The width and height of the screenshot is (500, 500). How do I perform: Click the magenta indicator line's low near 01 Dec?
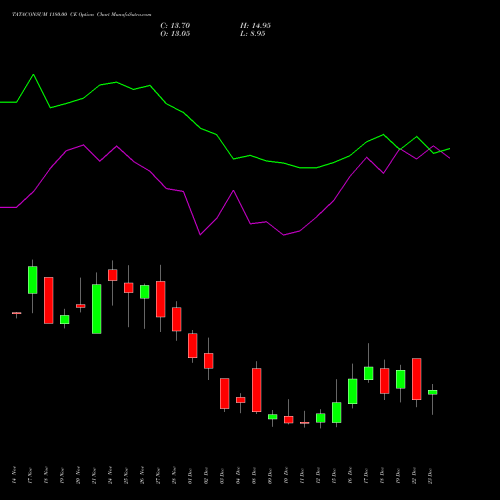pos(200,235)
